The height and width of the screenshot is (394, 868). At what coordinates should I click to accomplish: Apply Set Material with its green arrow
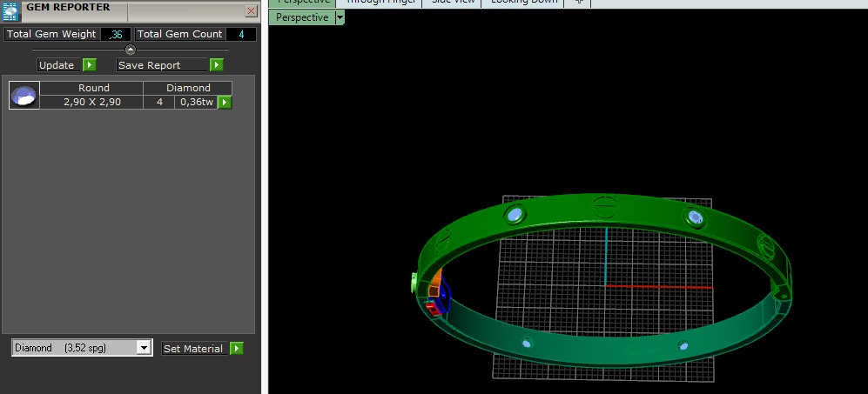point(237,349)
